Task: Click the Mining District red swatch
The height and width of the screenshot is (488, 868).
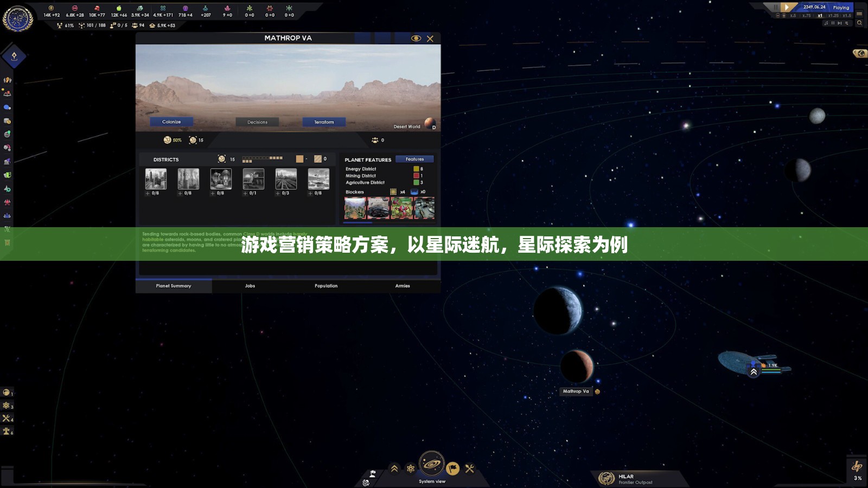Action: point(416,176)
